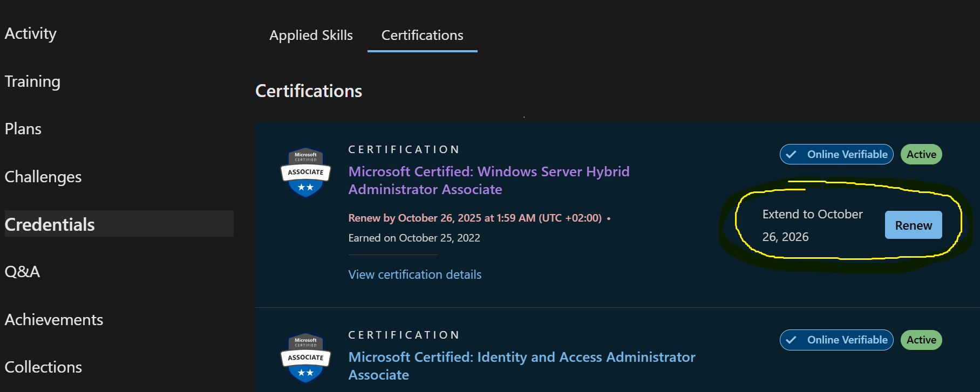Click Renew button for Windows Server certification
Viewport: 980px width, 392px height.
(x=913, y=225)
